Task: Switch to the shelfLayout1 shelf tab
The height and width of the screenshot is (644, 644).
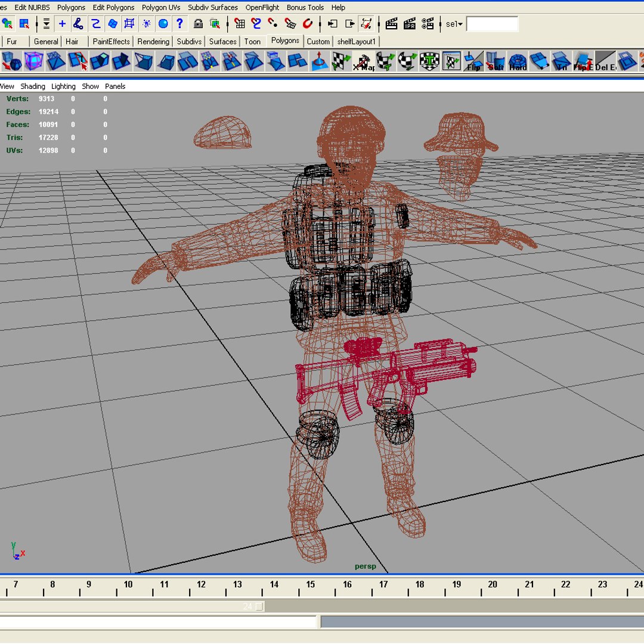Action: coord(357,42)
